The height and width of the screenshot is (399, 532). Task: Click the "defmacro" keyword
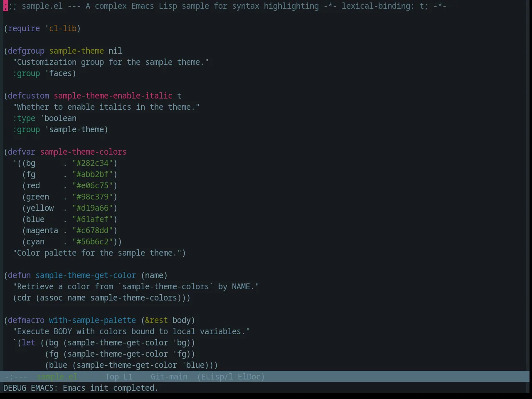pyautogui.click(x=26, y=320)
